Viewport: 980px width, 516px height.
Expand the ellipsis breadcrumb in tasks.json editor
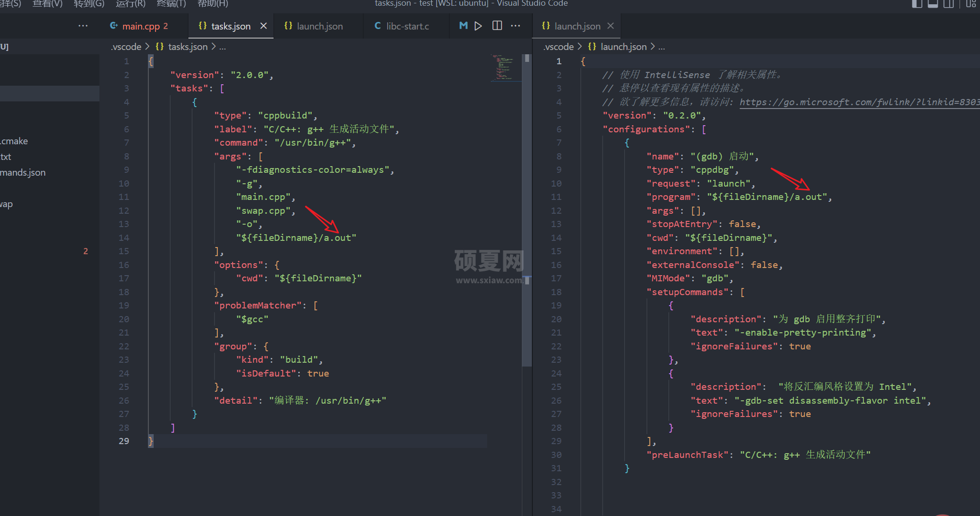223,47
